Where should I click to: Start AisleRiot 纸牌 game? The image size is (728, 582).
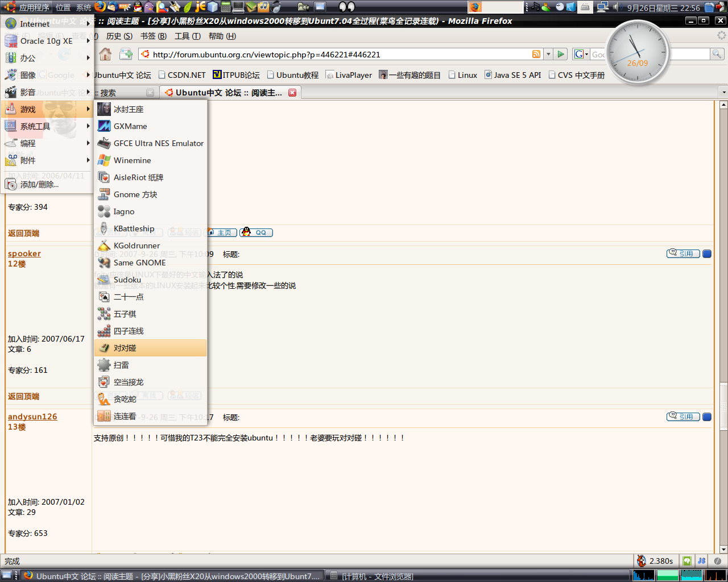150,177
